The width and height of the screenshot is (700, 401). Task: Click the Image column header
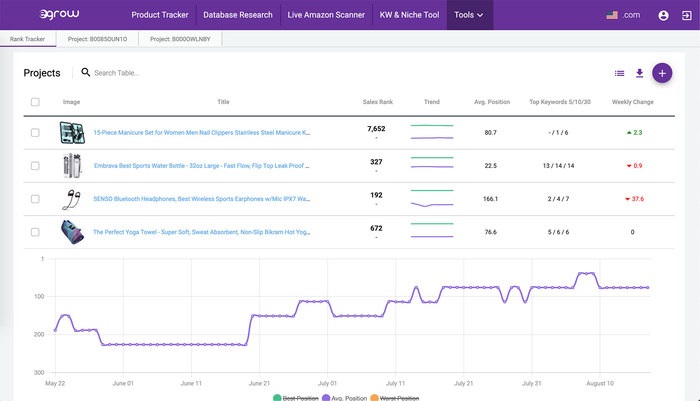tap(71, 102)
